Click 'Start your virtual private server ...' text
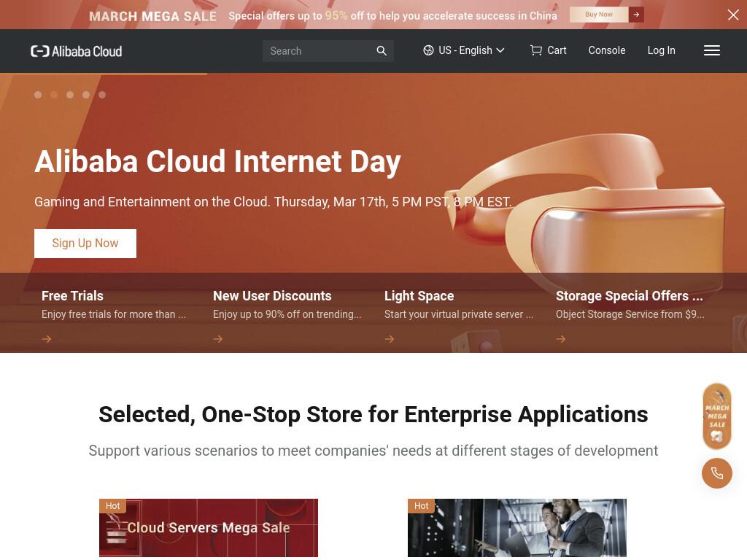 [x=459, y=314]
